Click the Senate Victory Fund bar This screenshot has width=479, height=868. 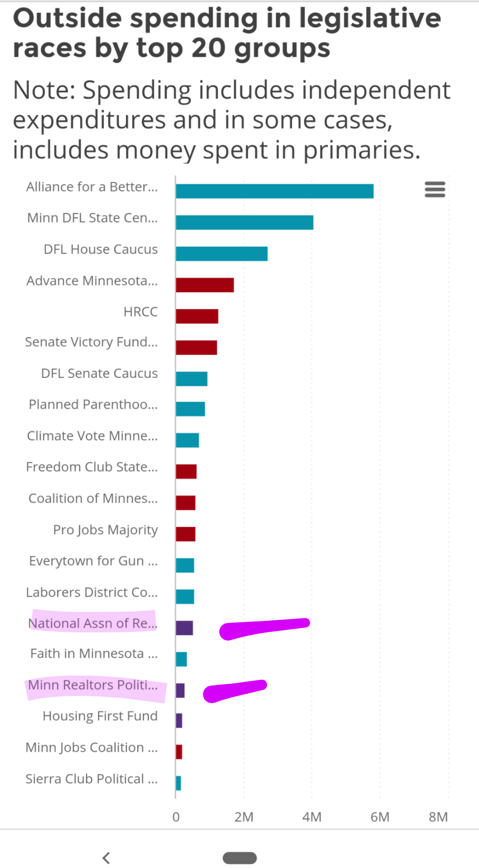click(x=196, y=348)
